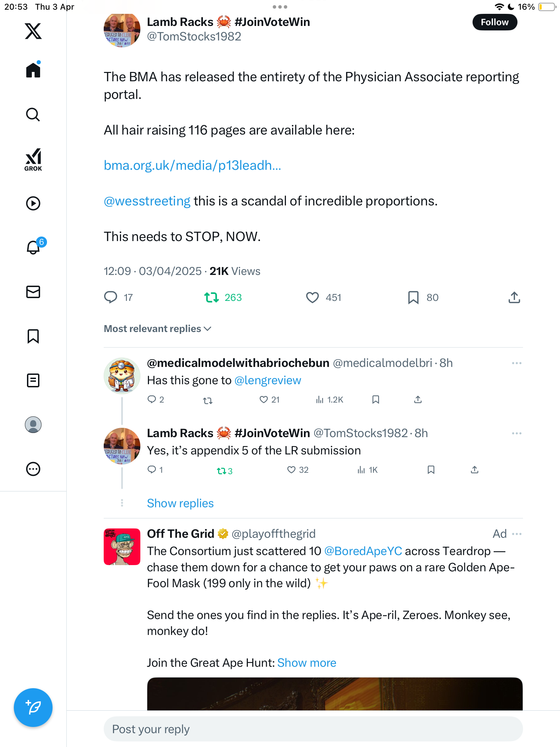Screen dimensions: 560x747
Task: Click the Post your reply field
Action: click(x=313, y=729)
